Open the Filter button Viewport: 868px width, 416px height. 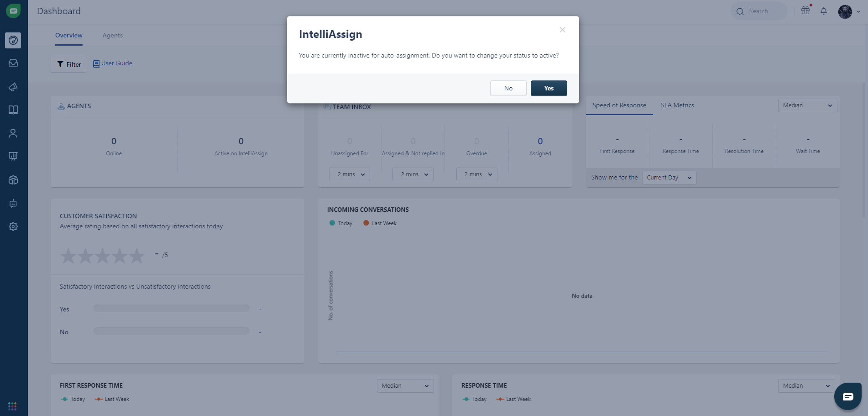[68, 64]
